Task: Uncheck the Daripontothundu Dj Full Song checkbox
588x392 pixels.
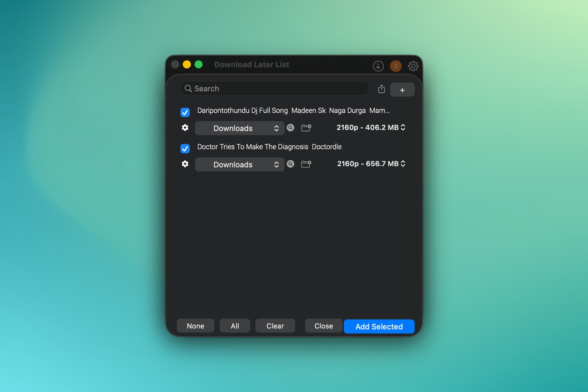Action: pyautogui.click(x=185, y=112)
